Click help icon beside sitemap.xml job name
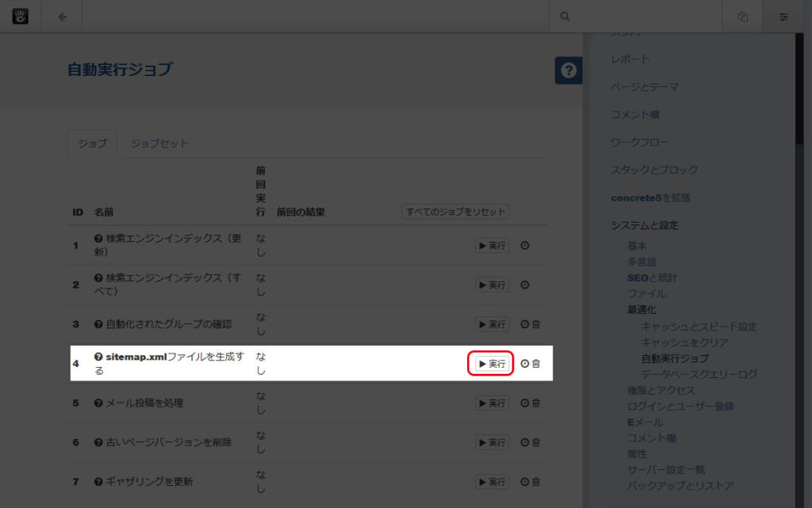812x508 pixels. click(98, 357)
